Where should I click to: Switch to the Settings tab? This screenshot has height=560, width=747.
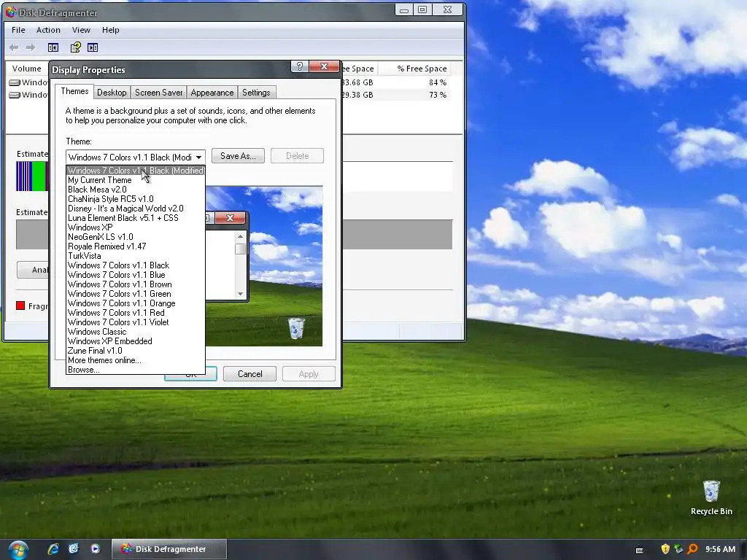tap(256, 93)
